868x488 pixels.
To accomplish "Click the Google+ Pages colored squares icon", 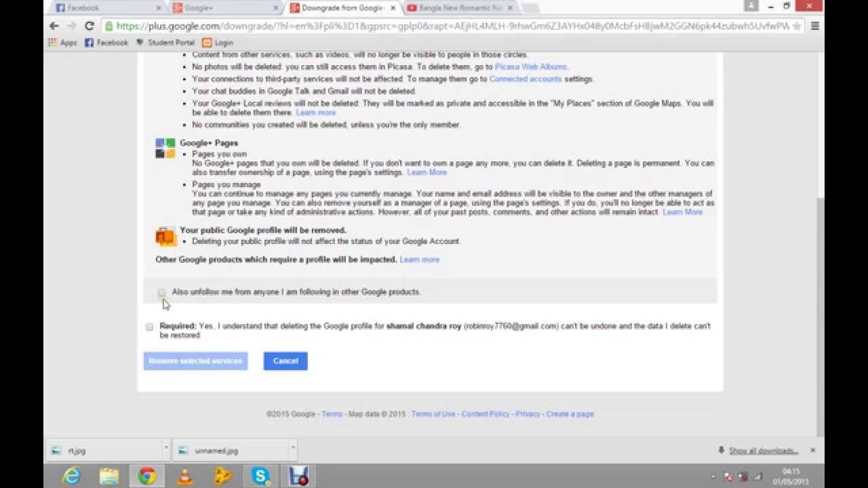I will pyautogui.click(x=165, y=148).
